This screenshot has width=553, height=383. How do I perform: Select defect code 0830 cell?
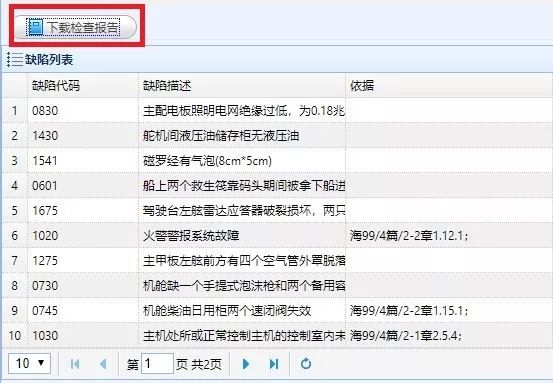pos(83,111)
